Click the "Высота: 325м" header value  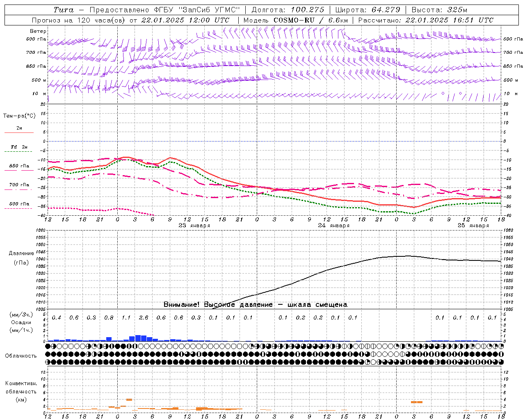pyautogui.click(x=439, y=10)
